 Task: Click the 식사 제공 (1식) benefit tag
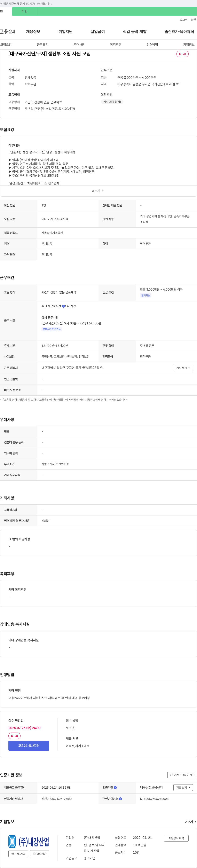[112, 102]
